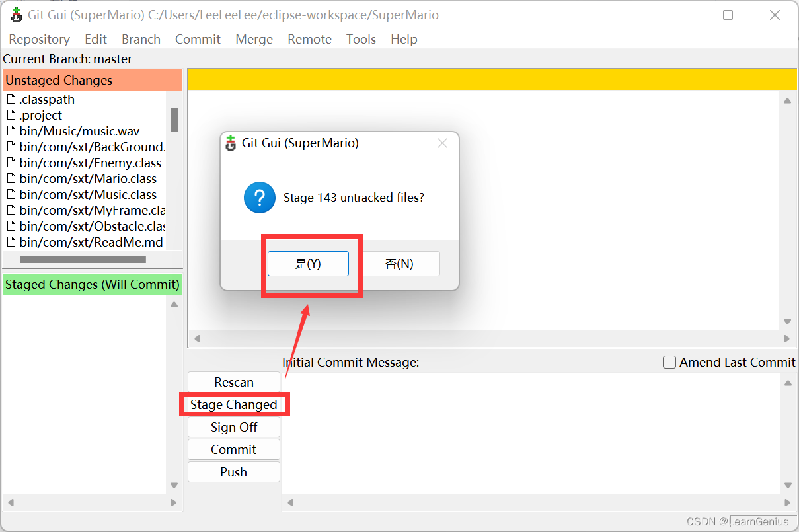Click commit message scroll right arrow
Screen dimensions: 799x532
click(786, 503)
